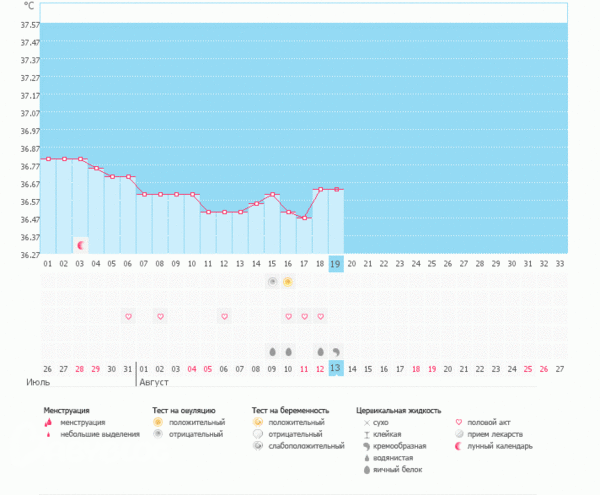Click the heart icon on cycle day 06
The width and height of the screenshot is (600, 495).
tap(128, 316)
